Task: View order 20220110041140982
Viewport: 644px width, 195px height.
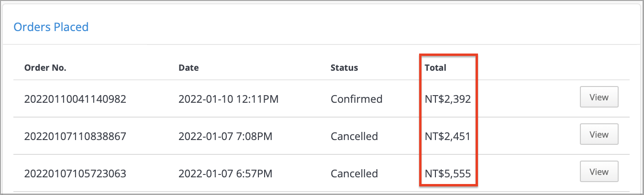Action: pos(599,97)
